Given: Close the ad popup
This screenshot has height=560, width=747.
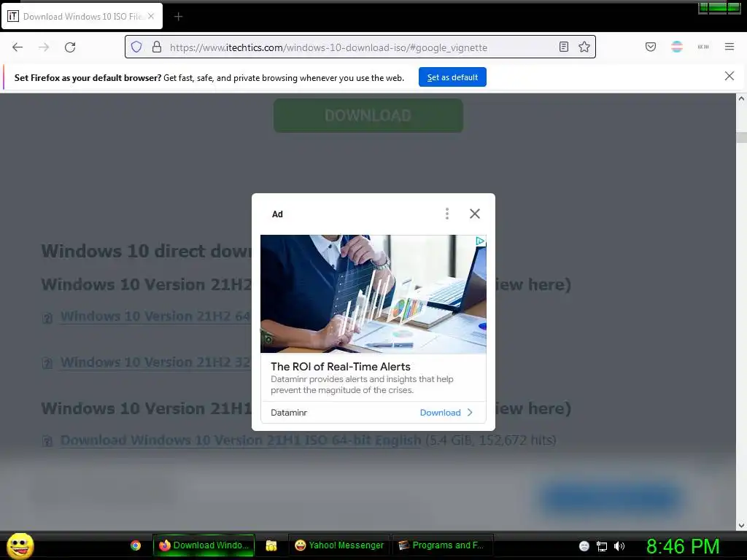Looking at the screenshot, I should (x=474, y=214).
